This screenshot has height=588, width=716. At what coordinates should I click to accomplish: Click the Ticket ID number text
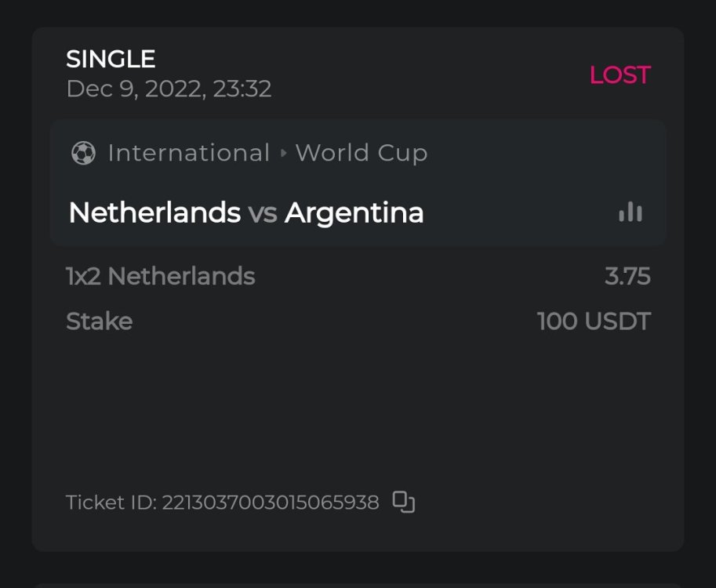pos(271,503)
